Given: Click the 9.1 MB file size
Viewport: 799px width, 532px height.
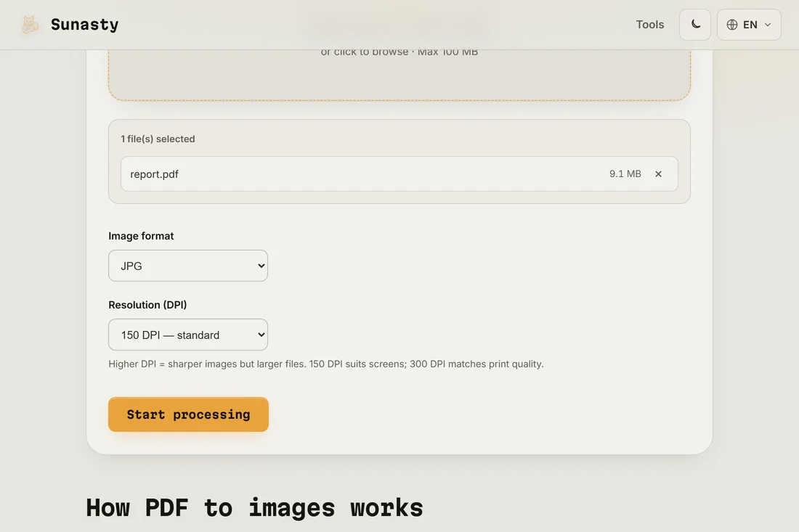Looking at the screenshot, I should coord(625,173).
